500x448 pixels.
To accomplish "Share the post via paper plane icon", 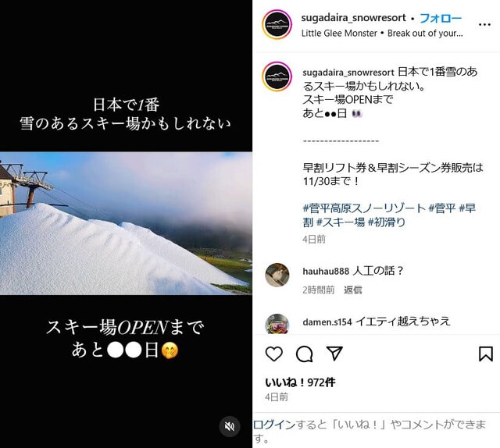I will point(334,354).
